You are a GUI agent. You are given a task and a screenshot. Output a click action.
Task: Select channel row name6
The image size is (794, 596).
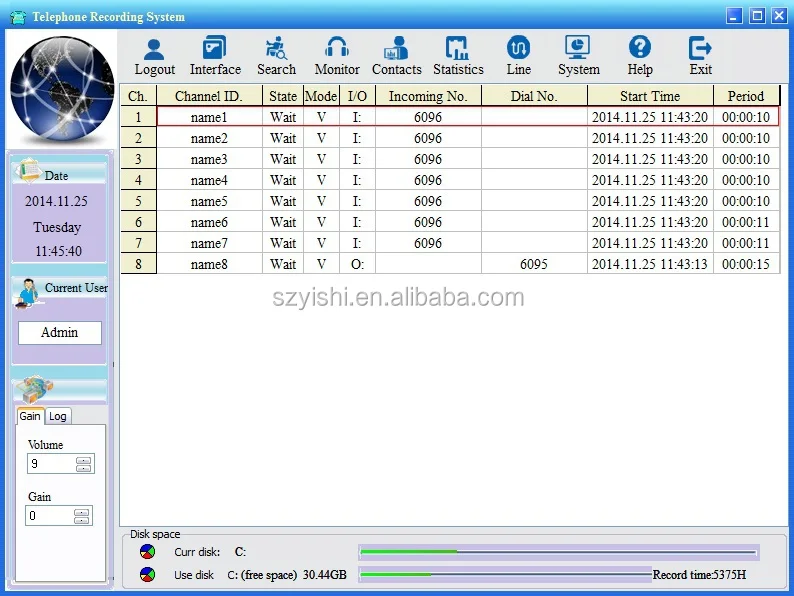450,222
